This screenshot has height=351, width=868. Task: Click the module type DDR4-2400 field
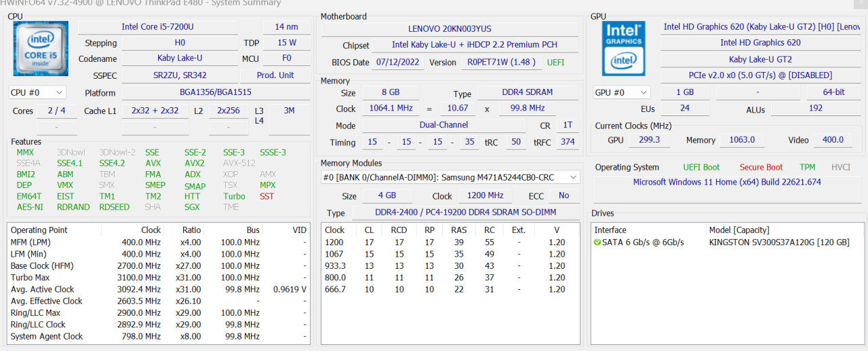(x=466, y=213)
